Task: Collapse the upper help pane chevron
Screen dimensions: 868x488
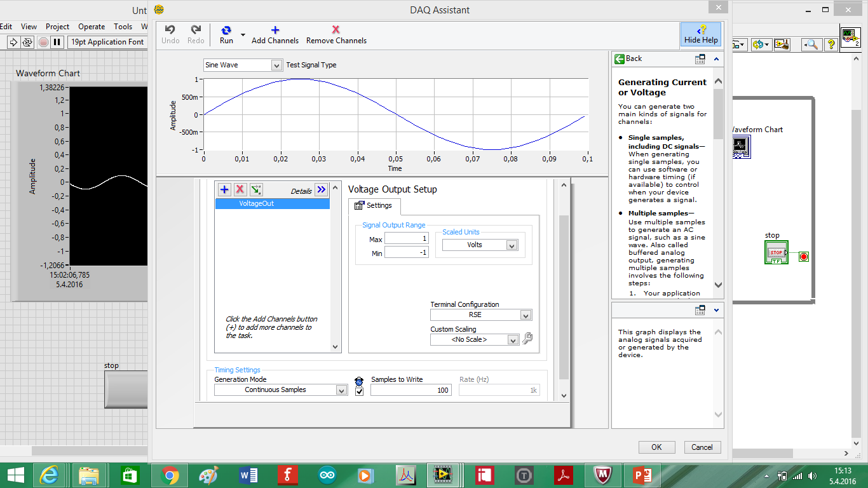Action: pyautogui.click(x=717, y=59)
